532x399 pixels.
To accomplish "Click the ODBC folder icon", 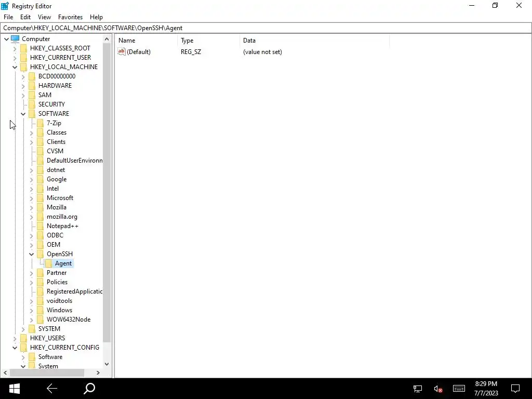I will [x=41, y=235].
